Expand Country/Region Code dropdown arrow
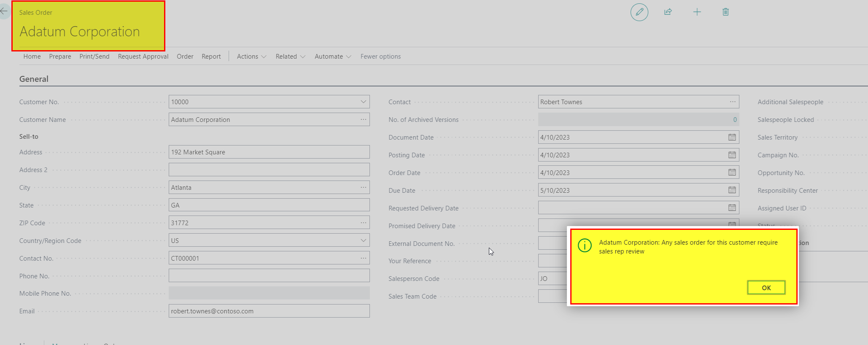The image size is (868, 345). tap(364, 240)
